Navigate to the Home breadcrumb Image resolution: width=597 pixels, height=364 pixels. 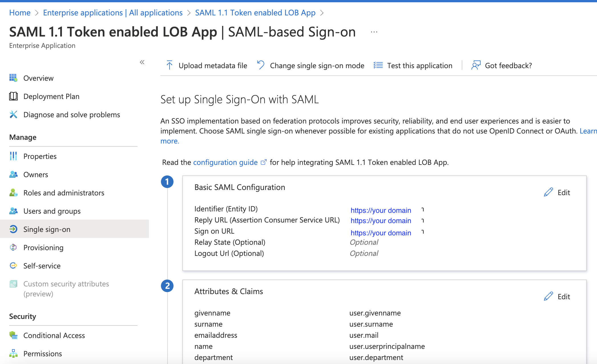coord(20,13)
